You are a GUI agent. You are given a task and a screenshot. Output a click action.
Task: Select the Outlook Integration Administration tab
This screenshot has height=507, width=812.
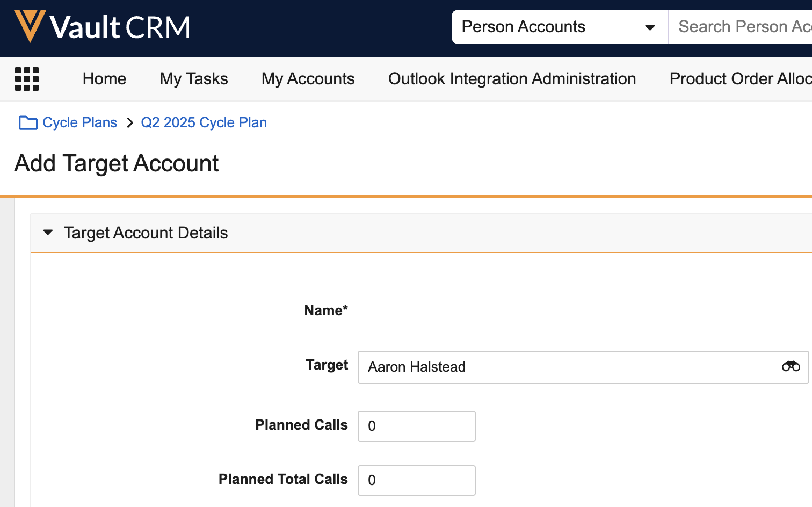coord(512,79)
